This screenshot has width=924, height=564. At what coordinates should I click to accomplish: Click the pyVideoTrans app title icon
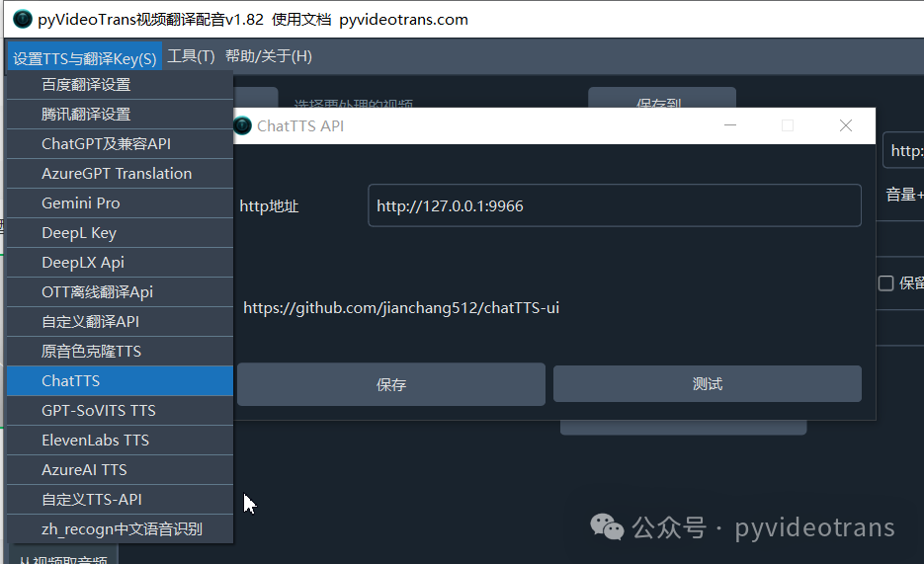click(23, 19)
